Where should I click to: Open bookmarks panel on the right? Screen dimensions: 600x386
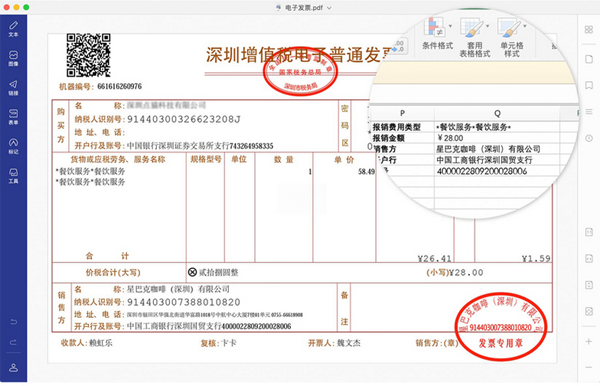point(589,85)
